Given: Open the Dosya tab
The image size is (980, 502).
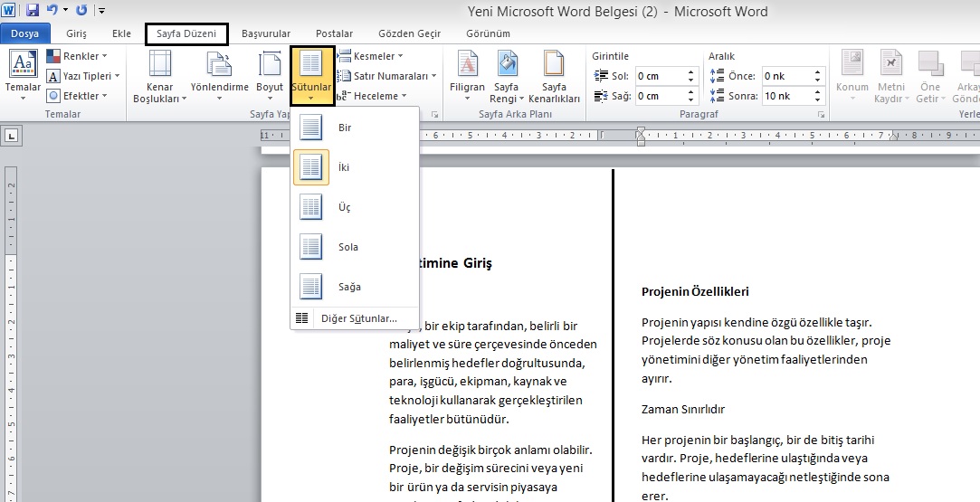Looking at the screenshot, I should coord(25,33).
